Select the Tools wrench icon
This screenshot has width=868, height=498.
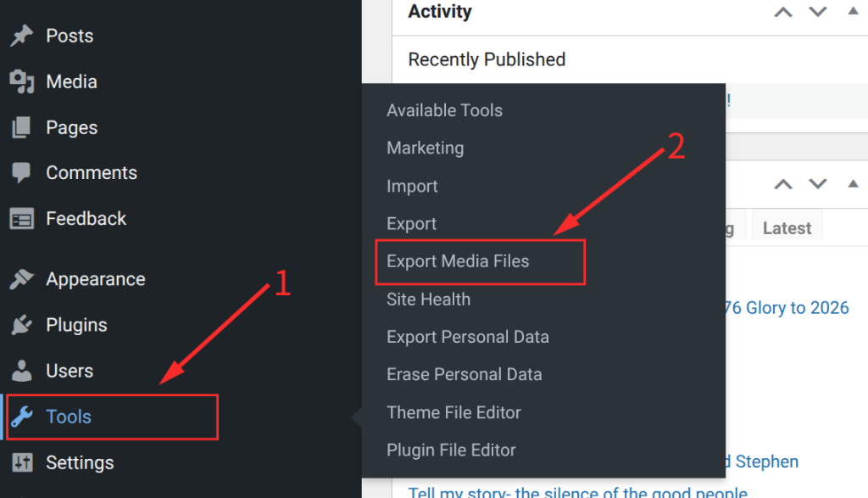pos(24,417)
